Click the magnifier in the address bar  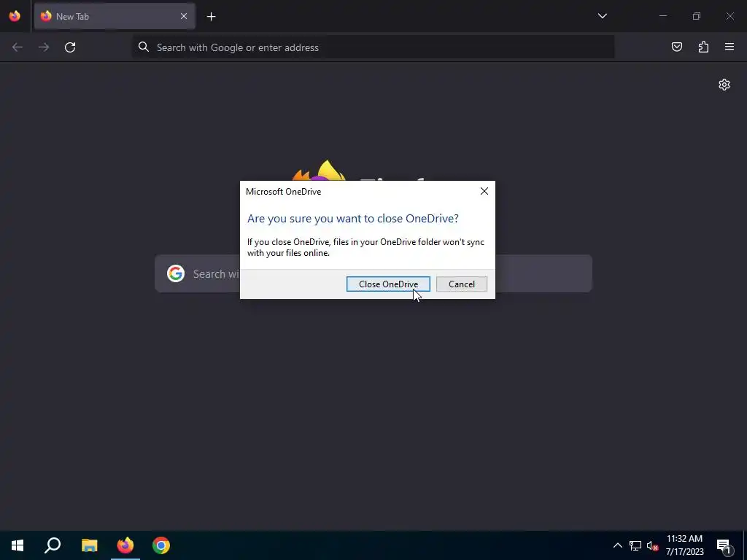144,47
